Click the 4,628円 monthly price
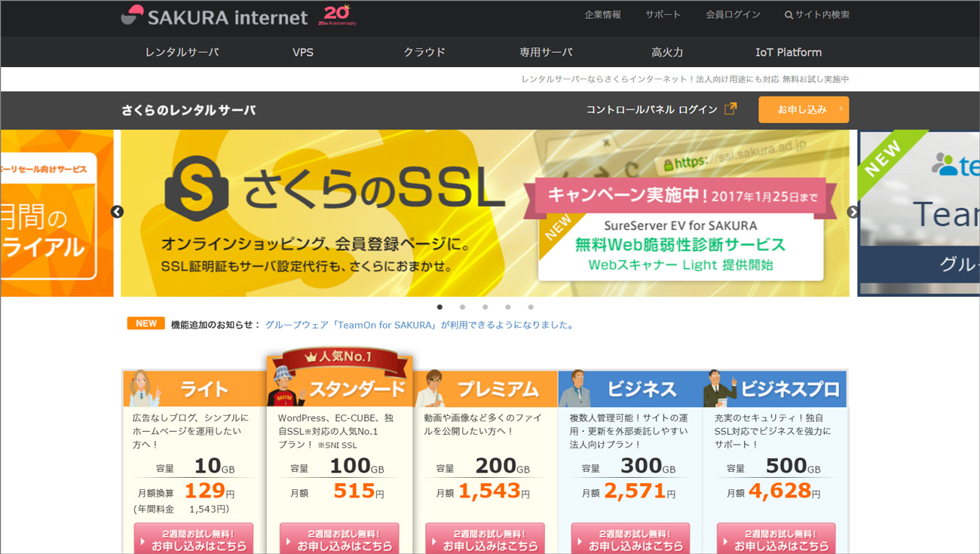Screen dimensions: 980x554 click(785, 491)
